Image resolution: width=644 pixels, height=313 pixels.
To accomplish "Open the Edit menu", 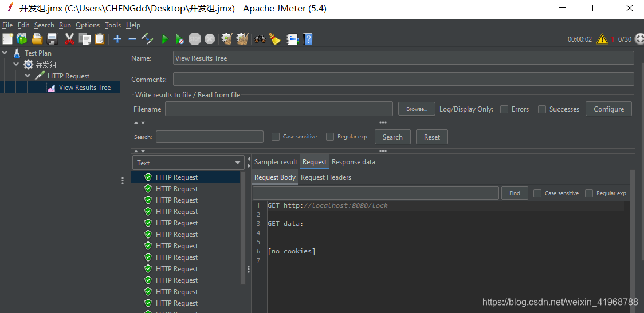I will [23, 25].
